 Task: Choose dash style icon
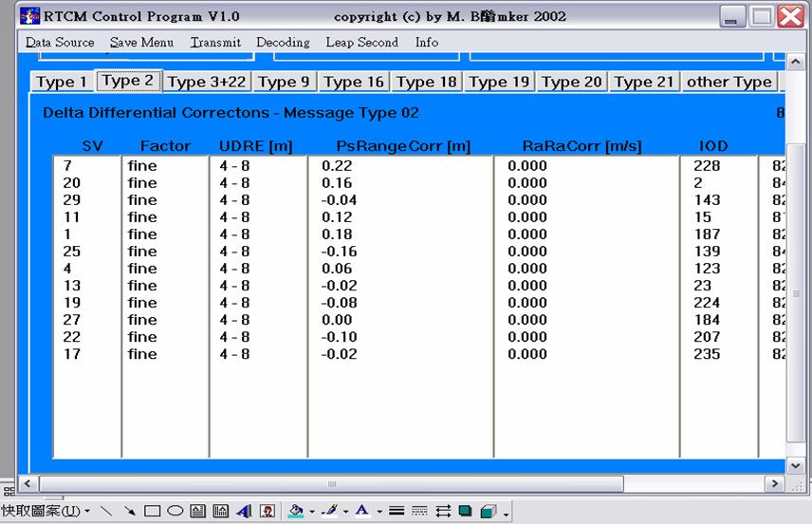pyautogui.click(x=419, y=512)
